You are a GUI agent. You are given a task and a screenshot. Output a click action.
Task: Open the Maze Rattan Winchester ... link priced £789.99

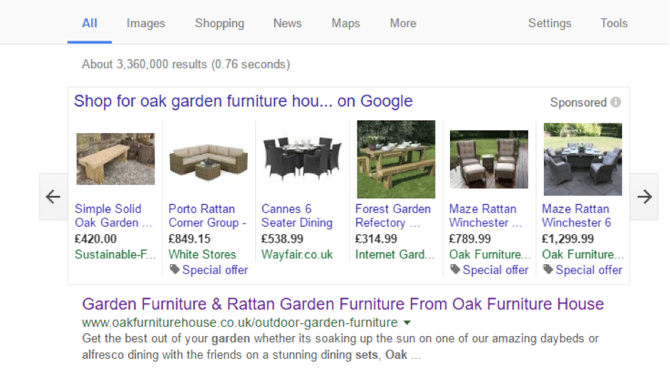485,216
